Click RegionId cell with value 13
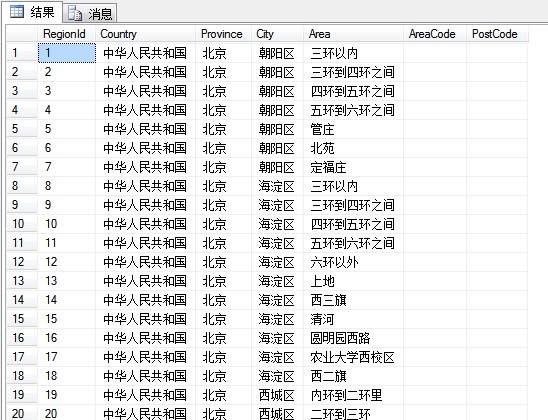 click(x=66, y=281)
